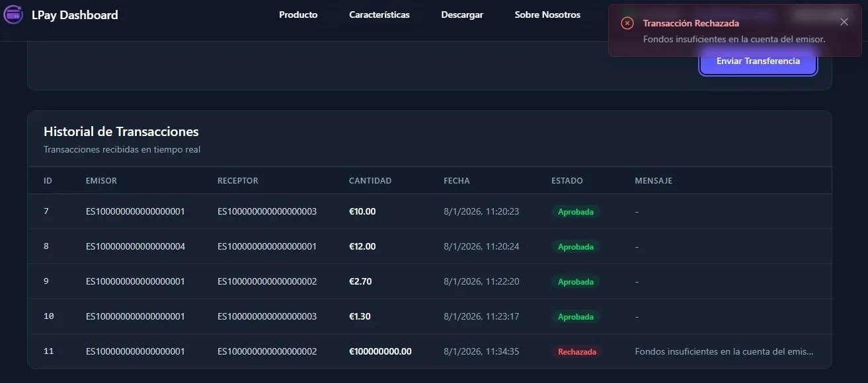The image size is (868, 383).
Task: Select the Aprobada badge in transaction 10
Action: point(576,317)
